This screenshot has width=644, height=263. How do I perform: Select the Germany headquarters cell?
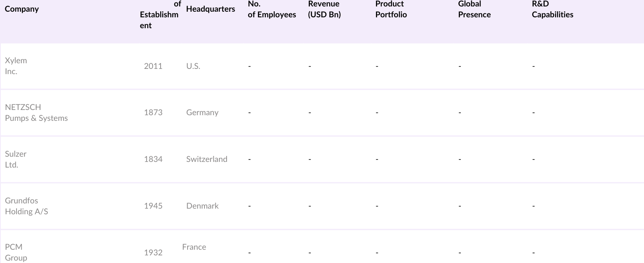pos(202,113)
